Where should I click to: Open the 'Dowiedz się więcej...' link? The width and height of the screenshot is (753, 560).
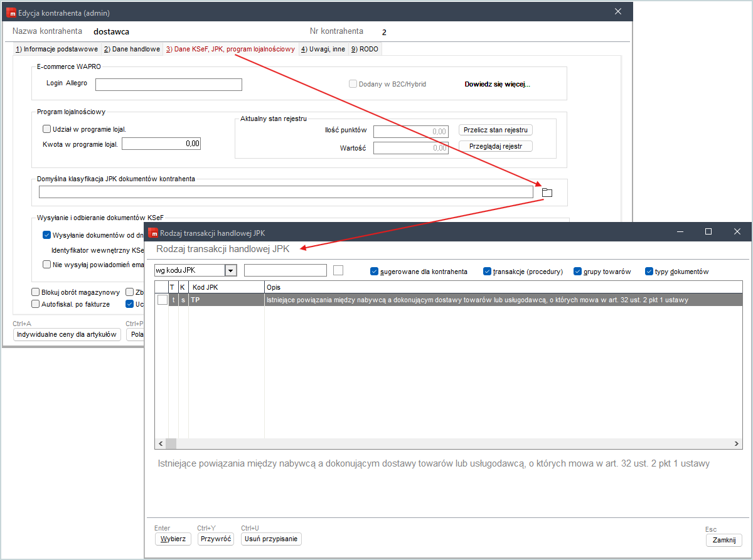(497, 84)
